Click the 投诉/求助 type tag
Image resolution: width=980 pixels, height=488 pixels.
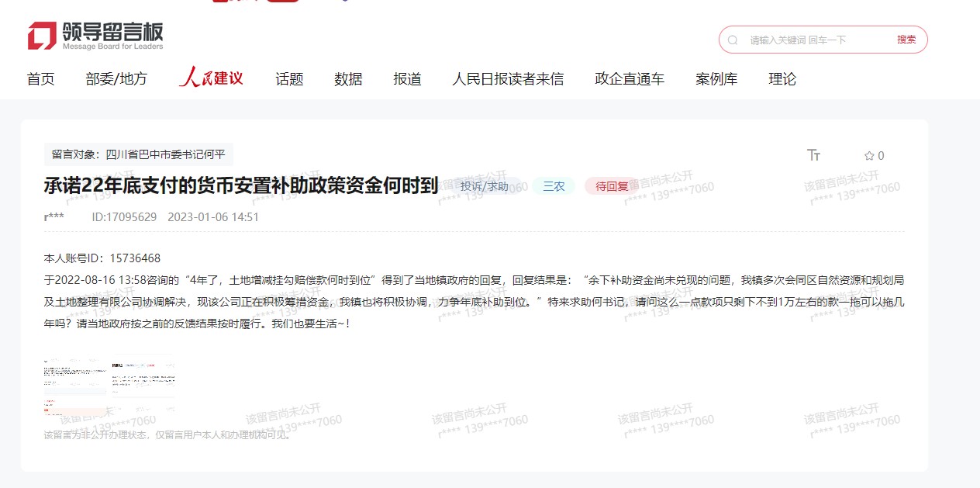pos(485,186)
